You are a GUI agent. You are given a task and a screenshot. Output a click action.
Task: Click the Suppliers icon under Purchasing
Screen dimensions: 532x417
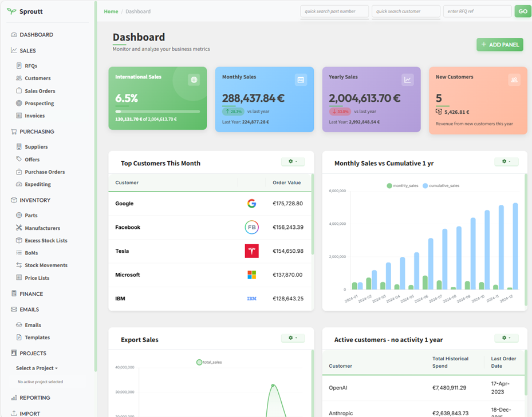click(x=20, y=146)
